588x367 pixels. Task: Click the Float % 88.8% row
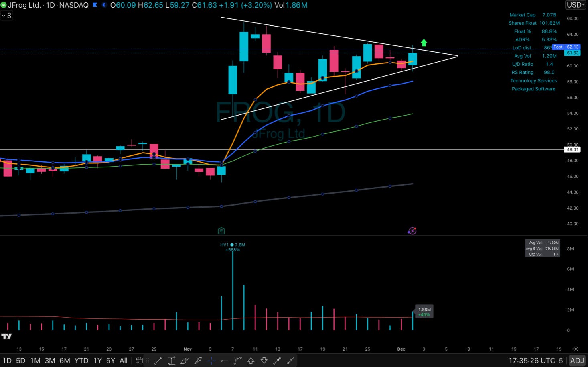coord(535,31)
